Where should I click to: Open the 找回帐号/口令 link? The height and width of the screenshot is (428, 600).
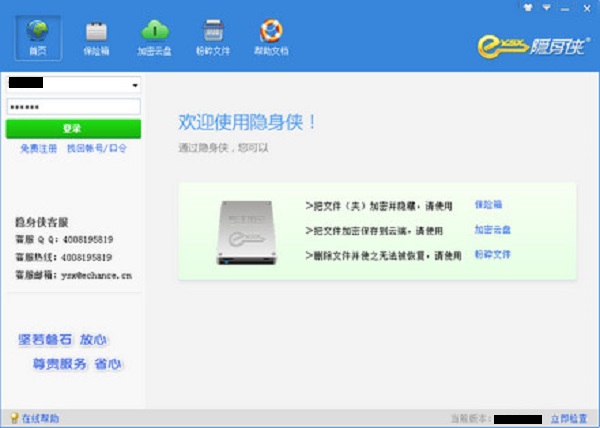[x=97, y=148]
